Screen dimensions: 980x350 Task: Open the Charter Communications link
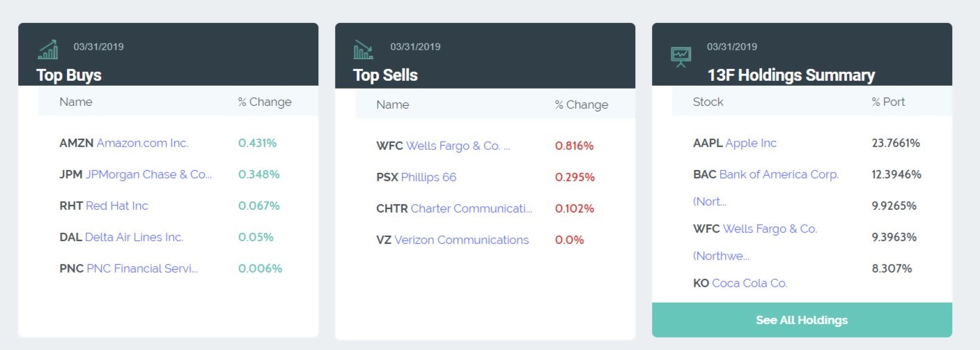tap(471, 208)
